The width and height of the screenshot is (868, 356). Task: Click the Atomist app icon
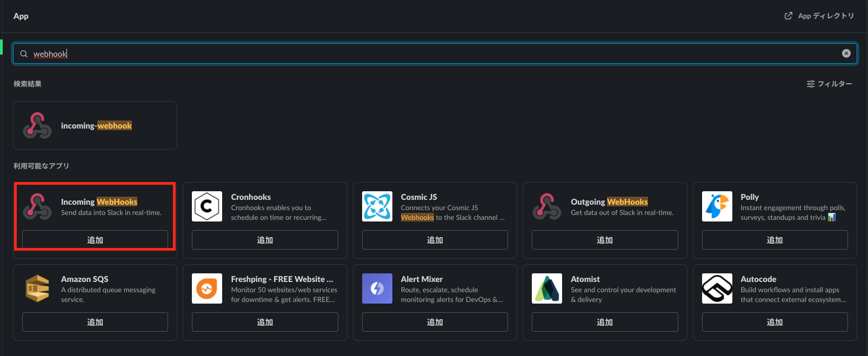tap(547, 288)
